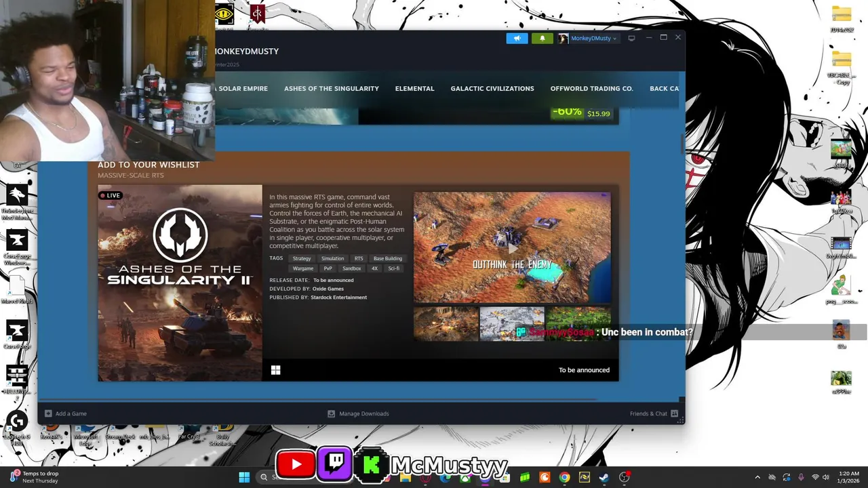Open Google Chrome from the taskbar
Screen dimensions: 868x488
pyautogui.click(x=564, y=477)
